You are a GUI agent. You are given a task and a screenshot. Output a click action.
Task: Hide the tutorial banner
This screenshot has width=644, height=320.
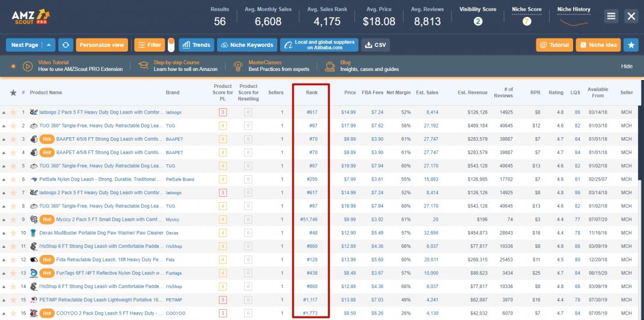click(x=627, y=66)
